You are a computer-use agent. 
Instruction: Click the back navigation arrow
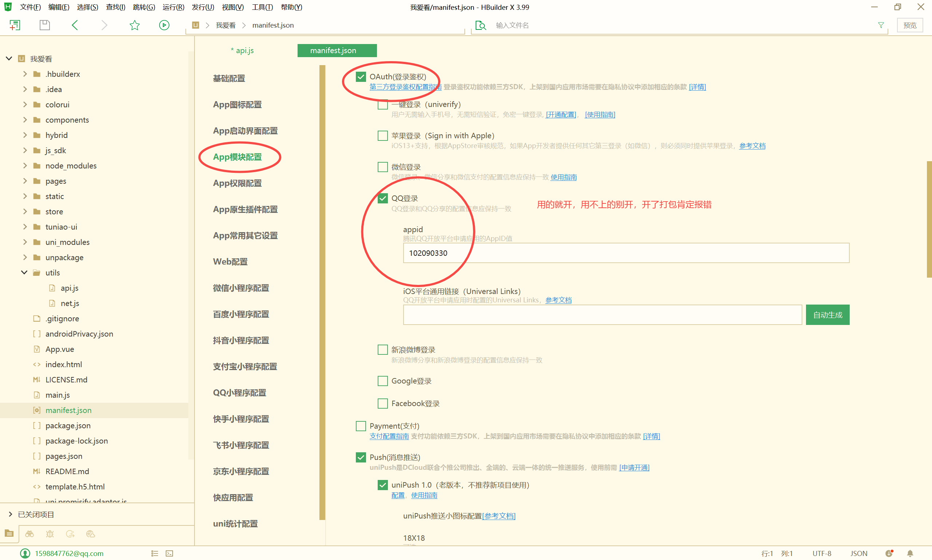[75, 25]
